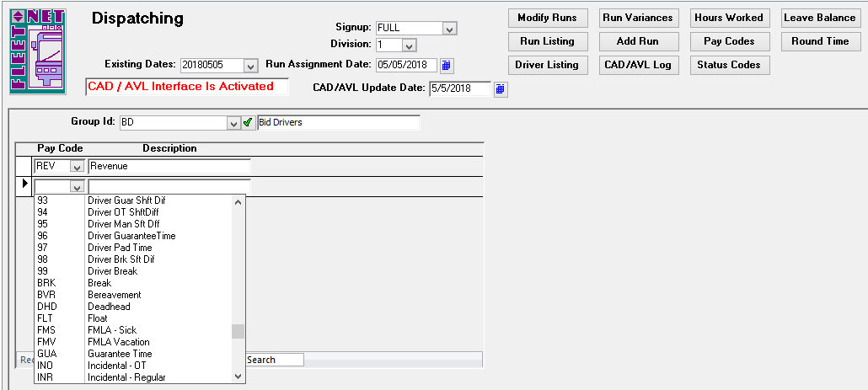Click the Modify Runs button
This screenshot has width=868, height=390.
546,18
